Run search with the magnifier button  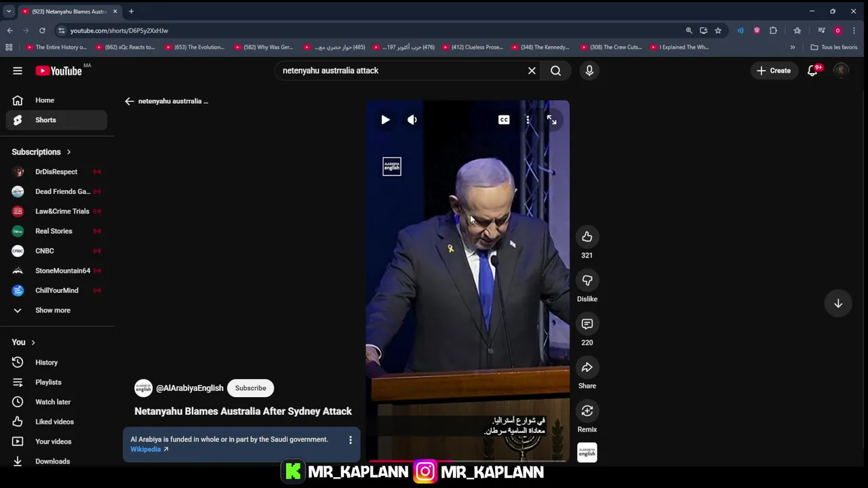point(555,70)
